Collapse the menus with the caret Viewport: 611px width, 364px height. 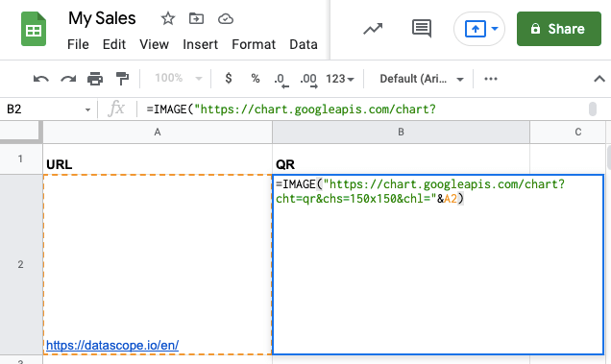(x=599, y=79)
